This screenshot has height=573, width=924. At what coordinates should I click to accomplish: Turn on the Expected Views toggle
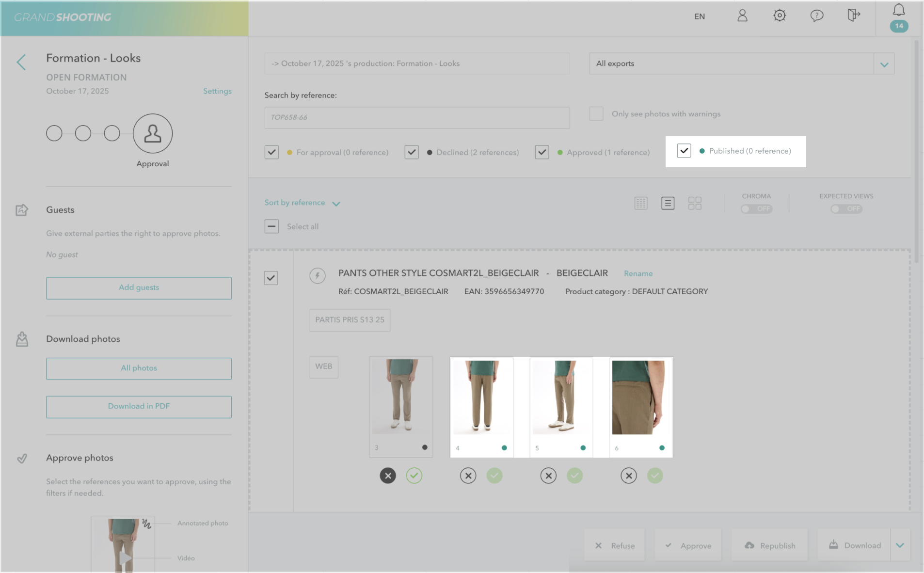(x=846, y=209)
